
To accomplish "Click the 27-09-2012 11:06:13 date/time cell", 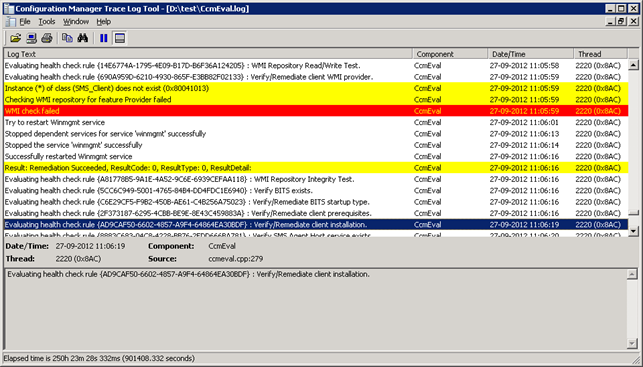I will click(x=524, y=134).
